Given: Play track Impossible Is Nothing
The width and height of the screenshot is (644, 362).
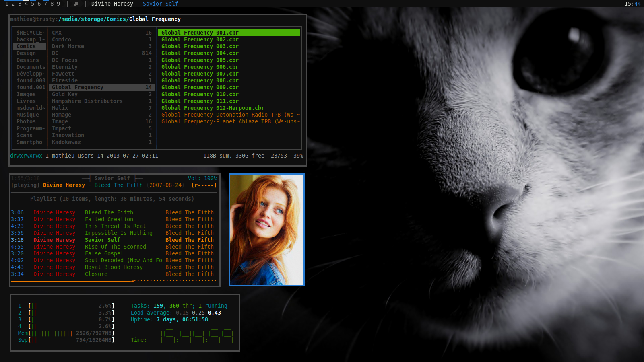Looking at the screenshot, I should point(113,233).
